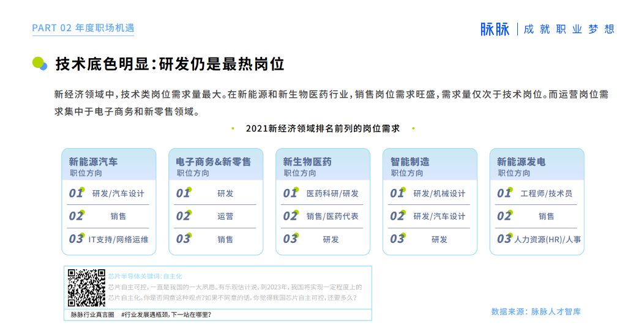Click the green-blue bullet icon beside the title
644x334 pixels.
click(x=40, y=64)
